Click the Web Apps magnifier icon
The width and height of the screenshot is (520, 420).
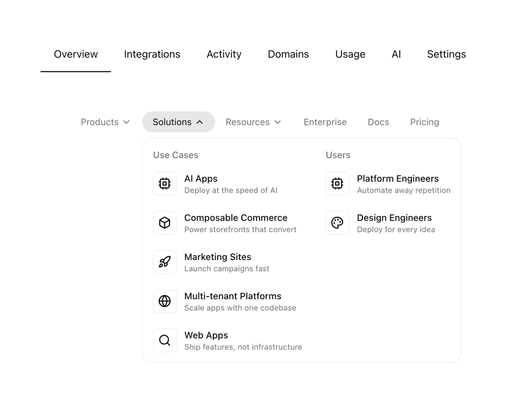pyautogui.click(x=165, y=340)
